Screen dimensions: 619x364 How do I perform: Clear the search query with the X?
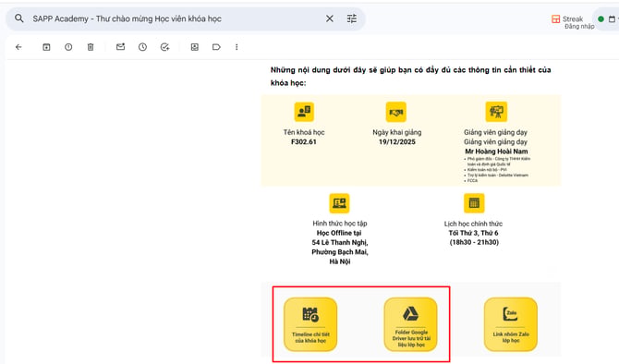coord(329,18)
